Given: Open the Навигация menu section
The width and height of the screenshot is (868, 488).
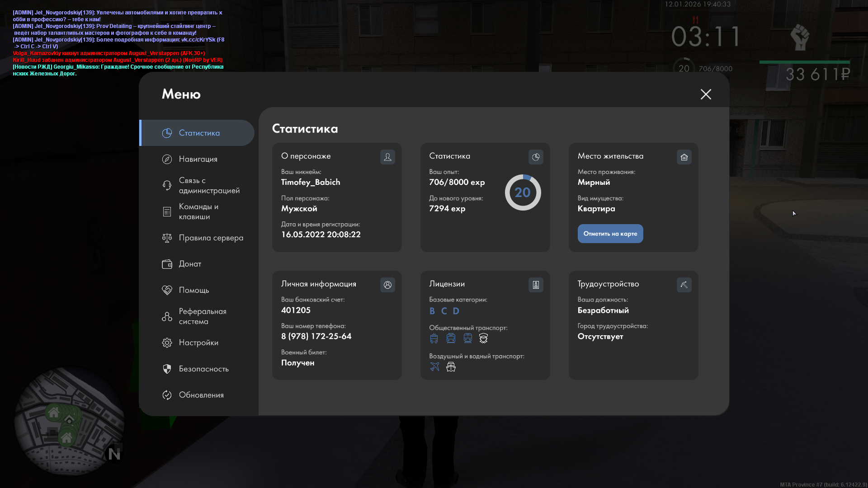Looking at the screenshot, I should 198,159.
